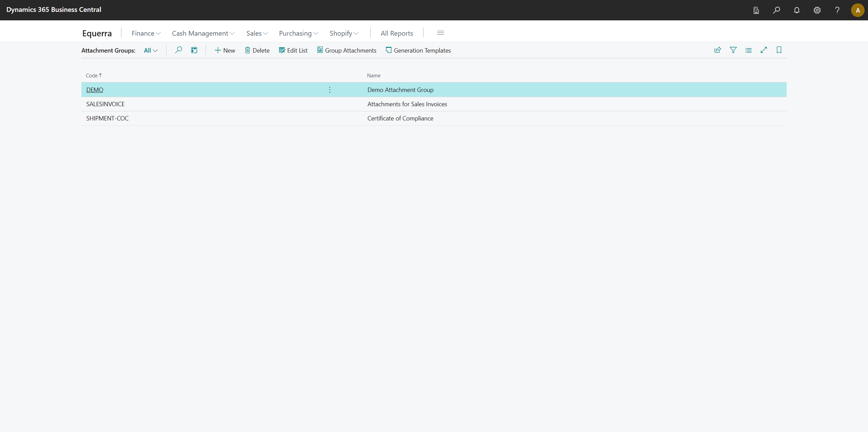
Task: Expand the Shopify menu
Action: [344, 33]
